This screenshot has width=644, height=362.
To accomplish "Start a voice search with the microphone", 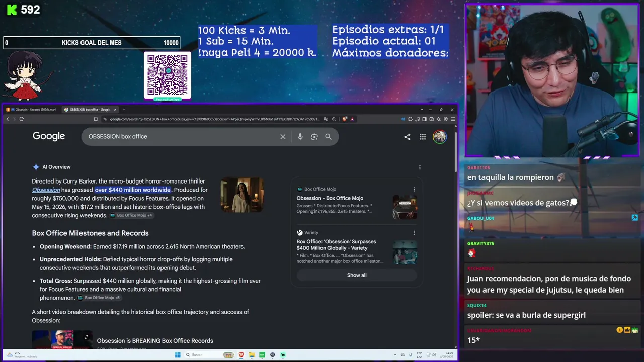I will click(x=300, y=137).
